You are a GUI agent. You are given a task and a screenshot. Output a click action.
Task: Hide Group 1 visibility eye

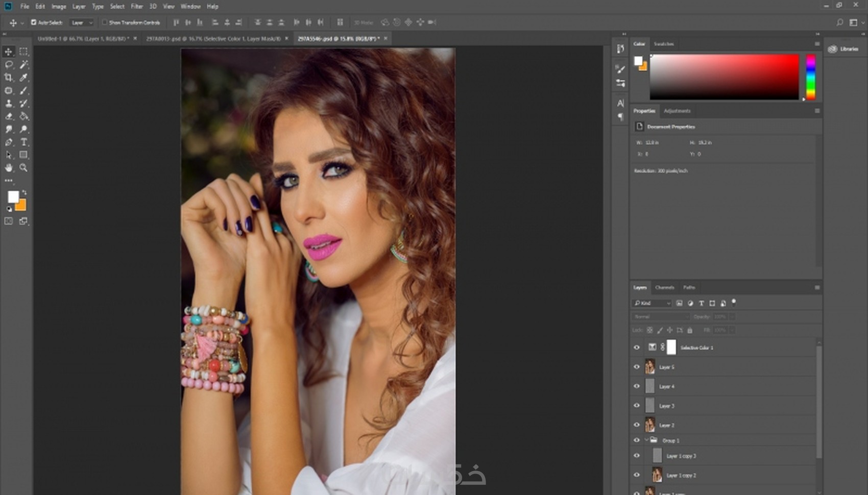pos(637,440)
